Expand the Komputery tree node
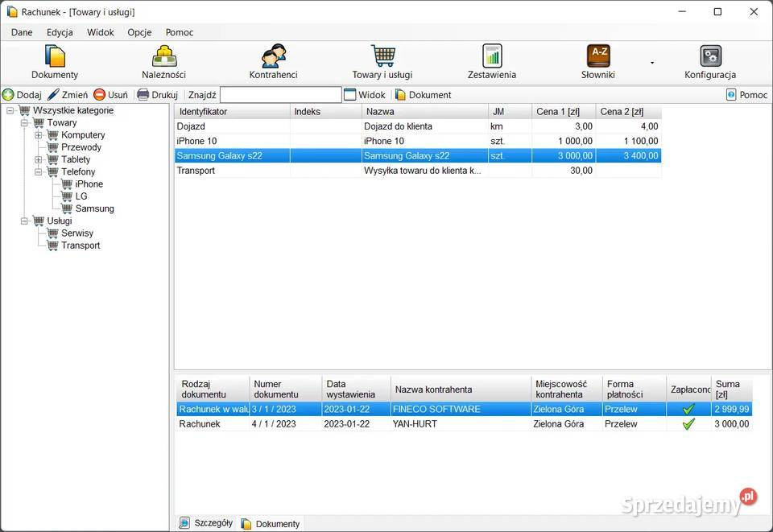Screen dimensions: 773x532 [39, 135]
